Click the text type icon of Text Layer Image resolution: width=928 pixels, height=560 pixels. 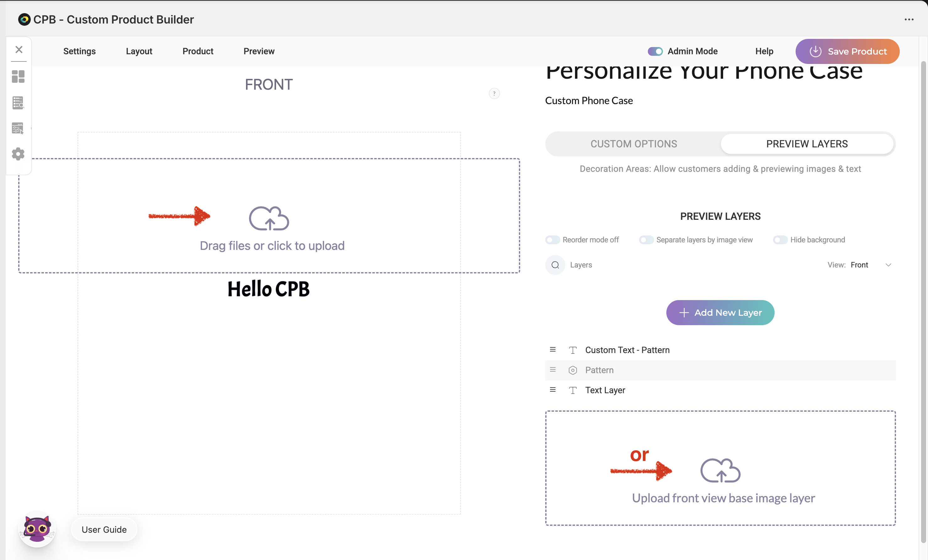click(x=573, y=390)
